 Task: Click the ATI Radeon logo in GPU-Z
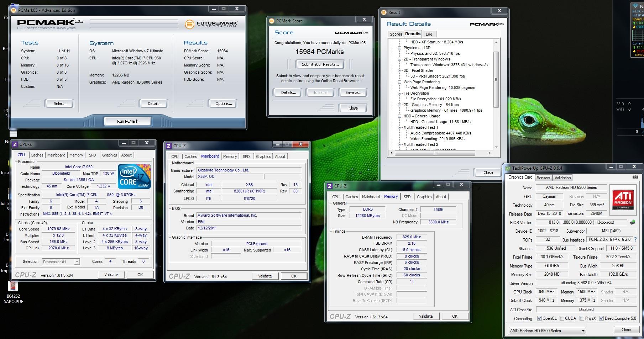[623, 200]
